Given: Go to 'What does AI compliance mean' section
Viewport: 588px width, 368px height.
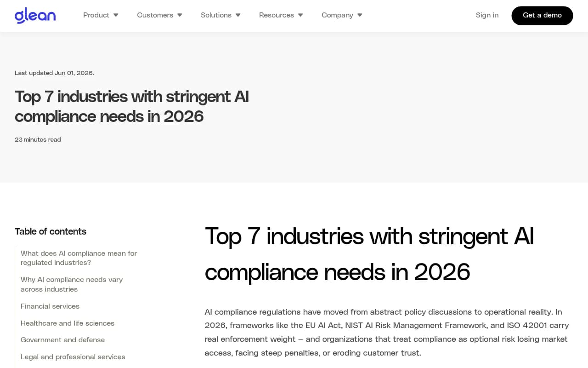Looking at the screenshot, I should [79, 258].
